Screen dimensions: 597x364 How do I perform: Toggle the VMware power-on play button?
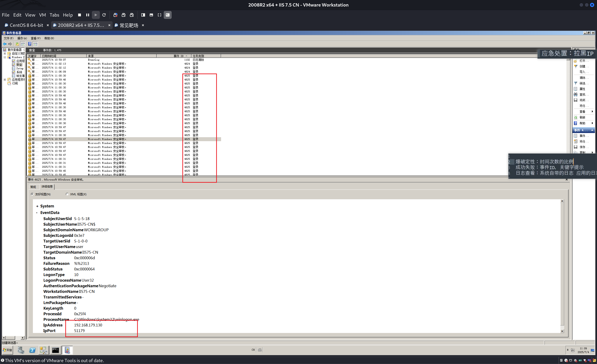point(96,15)
